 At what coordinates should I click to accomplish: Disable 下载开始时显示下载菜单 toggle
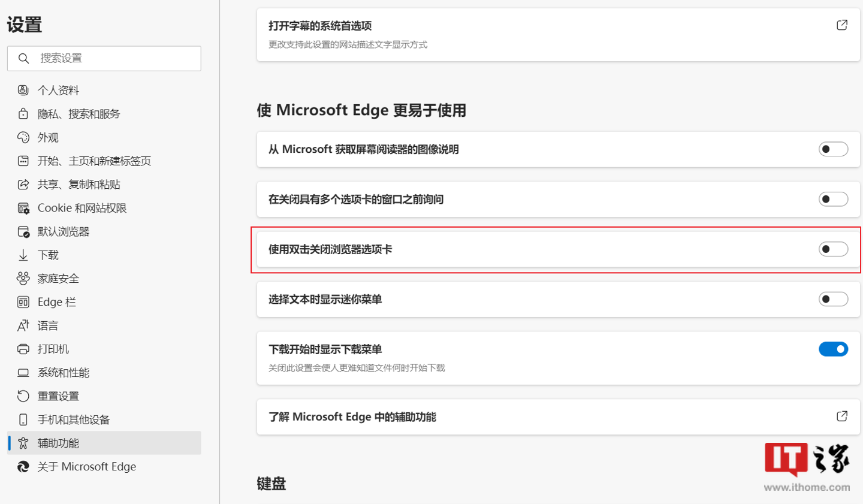tap(833, 349)
